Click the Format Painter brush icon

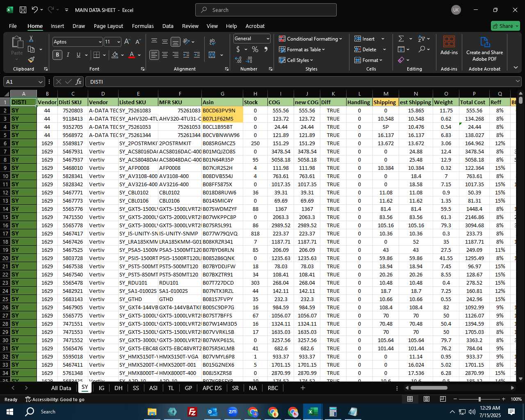click(x=31, y=60)
